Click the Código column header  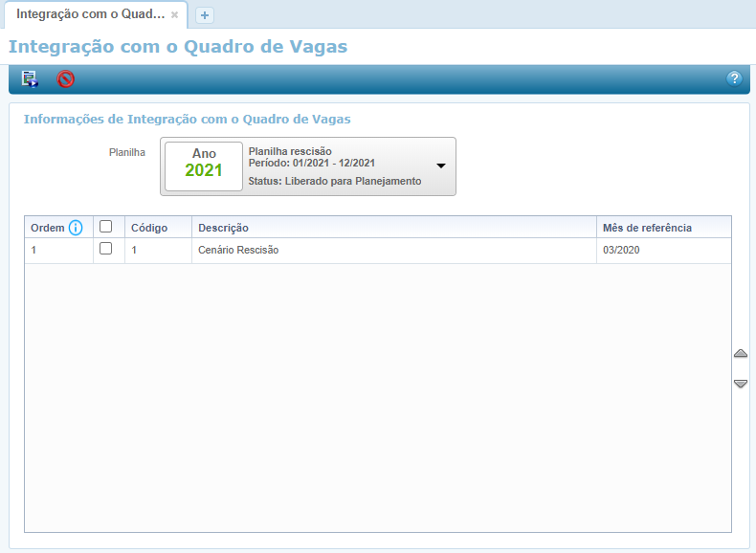[149, 228]
